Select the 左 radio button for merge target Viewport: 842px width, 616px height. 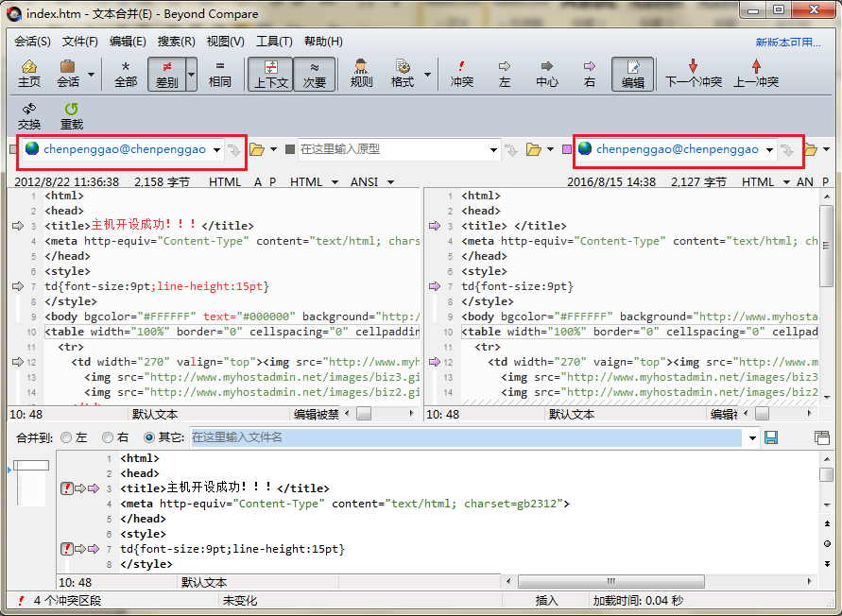(x=66, y=437)
